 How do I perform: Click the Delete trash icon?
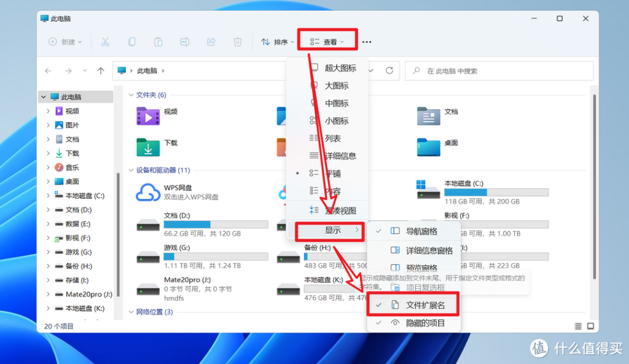tap(238, 42)
